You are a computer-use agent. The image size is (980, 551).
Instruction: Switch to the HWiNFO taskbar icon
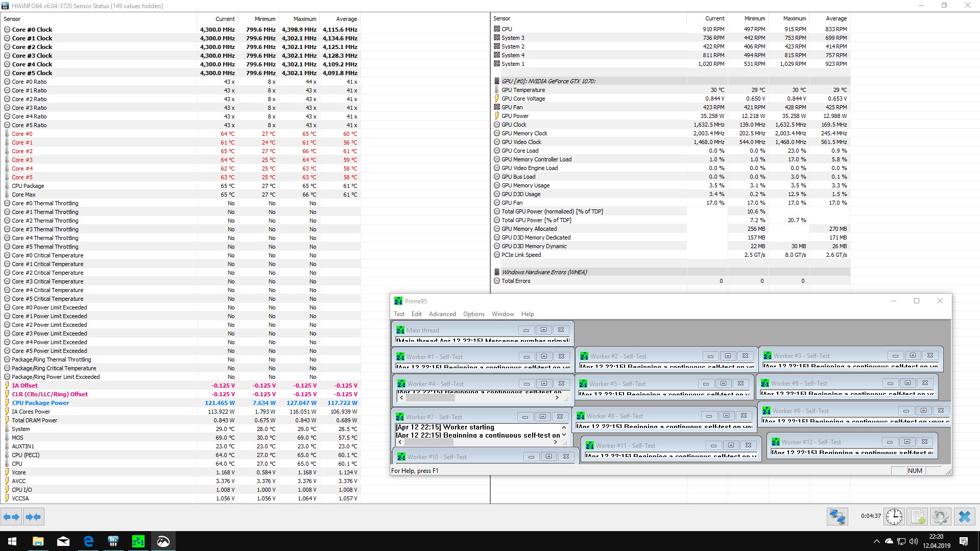pyautogui.click(x=113, y=541)
